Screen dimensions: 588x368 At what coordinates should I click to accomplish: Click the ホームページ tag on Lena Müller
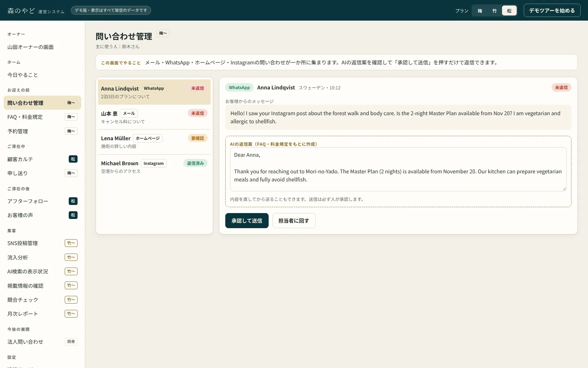pos(148,138)
